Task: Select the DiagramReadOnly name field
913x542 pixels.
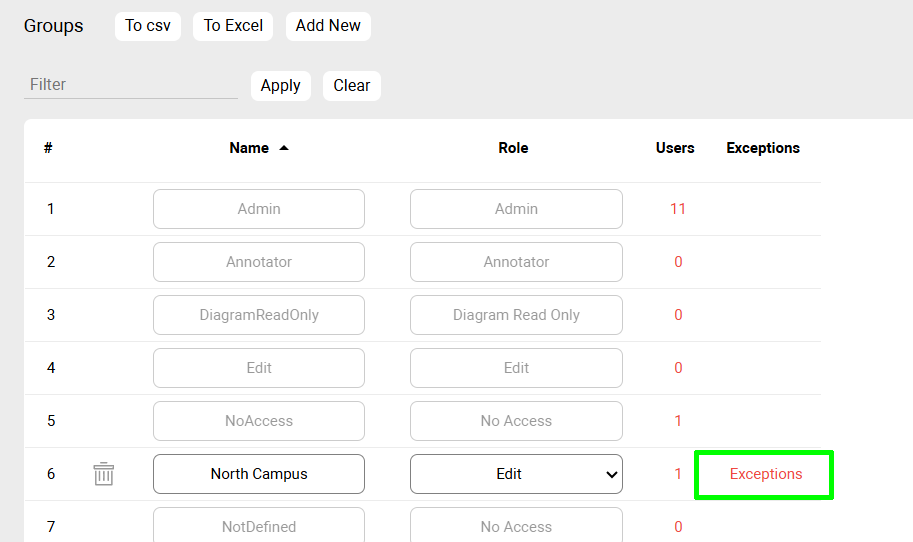Action: click(x=259, y=315)
